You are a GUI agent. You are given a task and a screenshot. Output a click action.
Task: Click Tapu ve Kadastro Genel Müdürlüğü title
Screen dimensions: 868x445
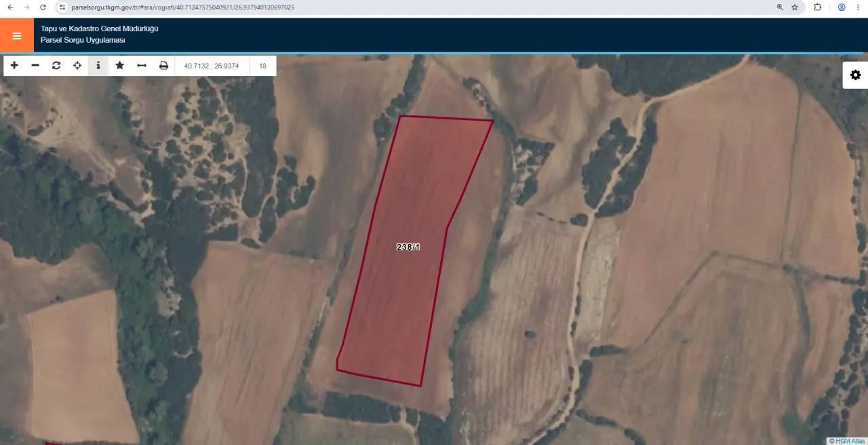[100, 28]
